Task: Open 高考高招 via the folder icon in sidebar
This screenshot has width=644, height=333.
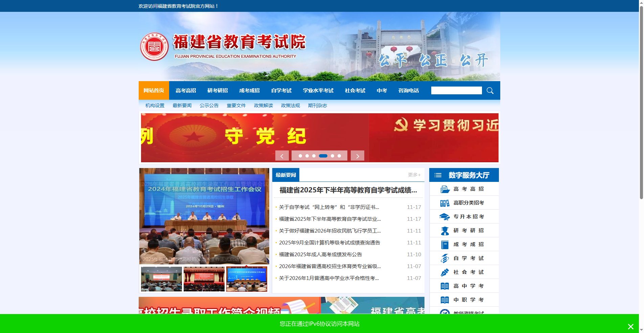Action: pos(445,189)
